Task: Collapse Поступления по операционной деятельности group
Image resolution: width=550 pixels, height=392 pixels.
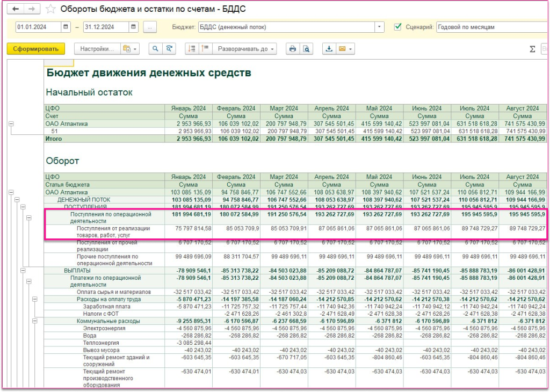Action: coord(29,217)
